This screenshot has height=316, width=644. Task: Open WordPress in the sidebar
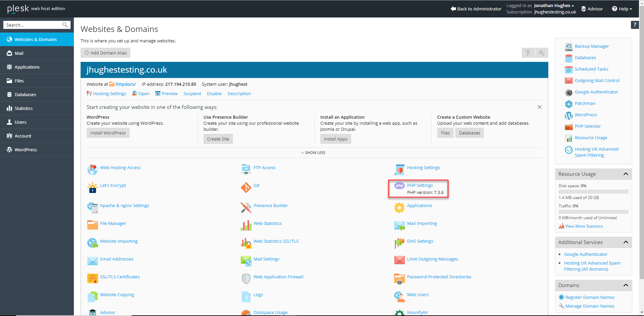point(37,150)
